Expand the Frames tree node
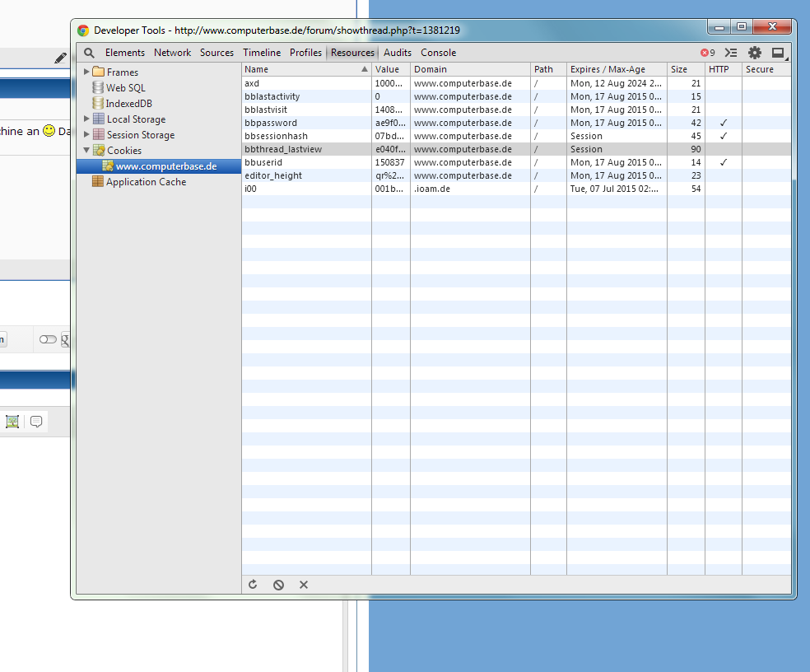The image size is (810, 672). tap(86, 72)
